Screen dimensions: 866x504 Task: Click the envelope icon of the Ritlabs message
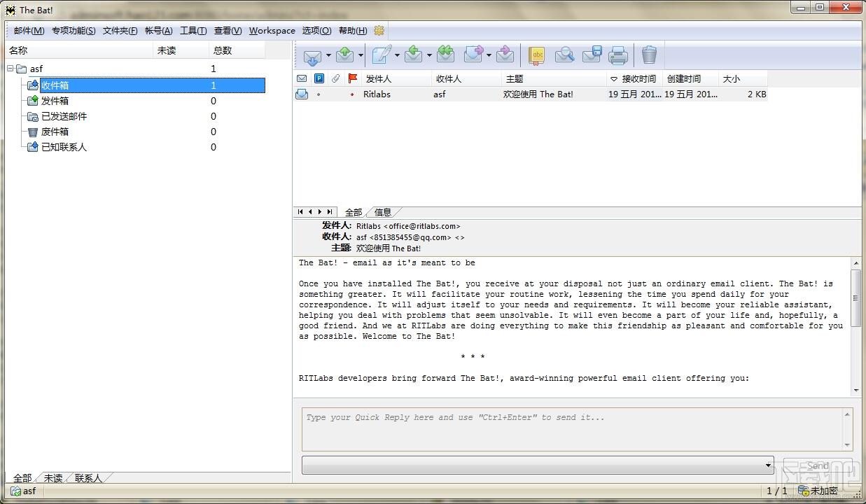[302, 94]
